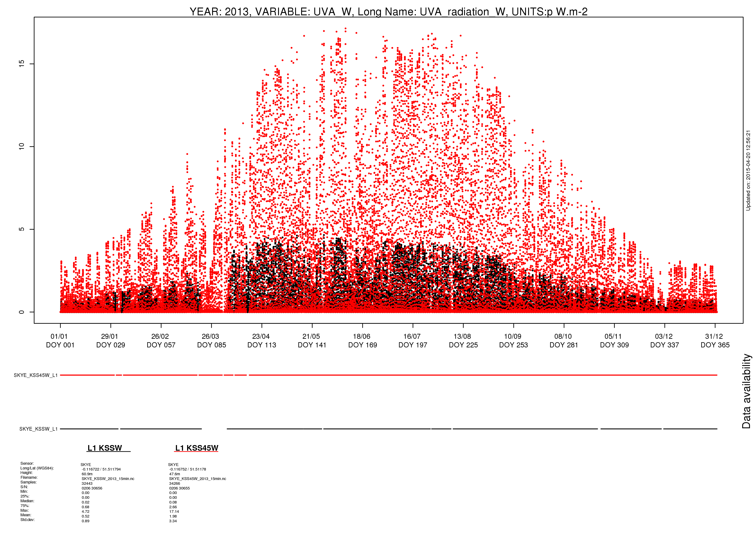Click the "Filename:" row label
Image resolution: width=756 pixels, height=535 pixels.
tap(29, 477)
